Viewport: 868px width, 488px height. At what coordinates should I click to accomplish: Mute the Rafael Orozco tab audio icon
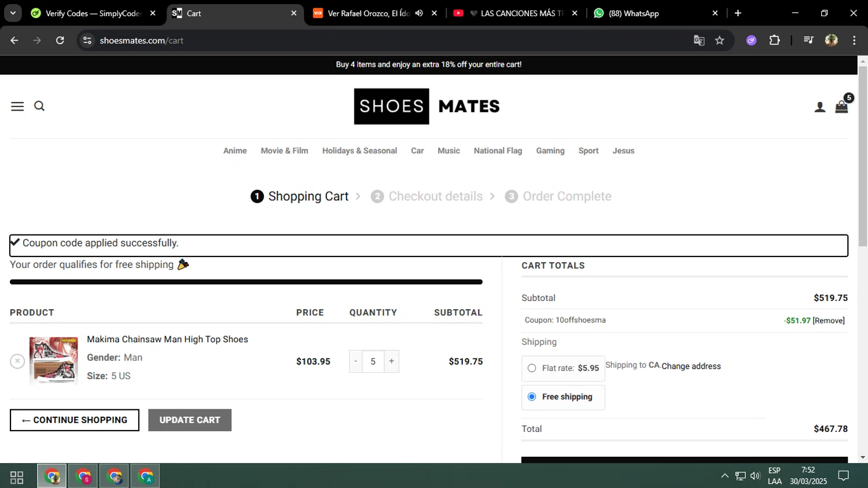point(419,13)
